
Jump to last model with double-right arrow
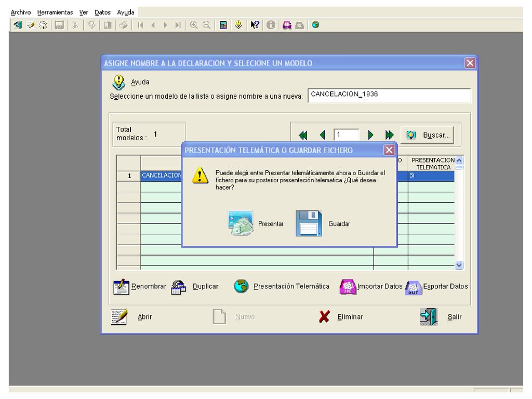click(x=390, y=135)
